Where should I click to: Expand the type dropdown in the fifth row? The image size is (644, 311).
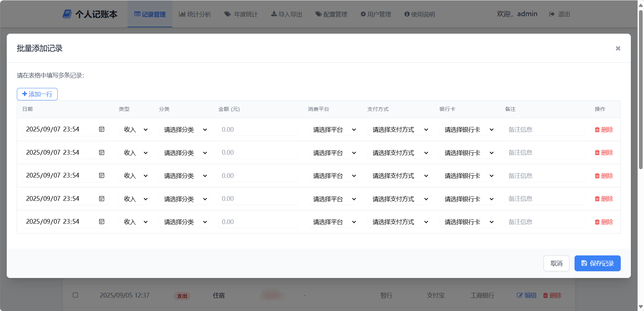pyautogui.click(x=134, y=222)
